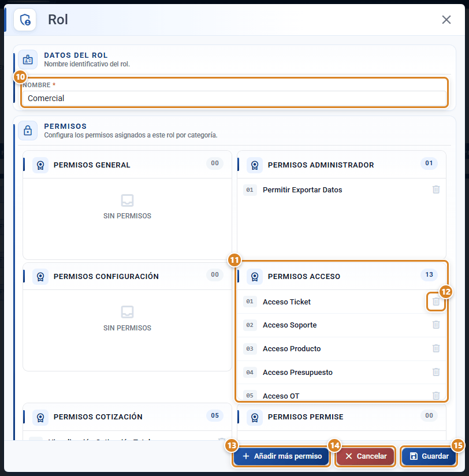This screenshot has width=469, height=476.
Task: Click the Permisos padlock icon
Action: click(x=28, y=131)
